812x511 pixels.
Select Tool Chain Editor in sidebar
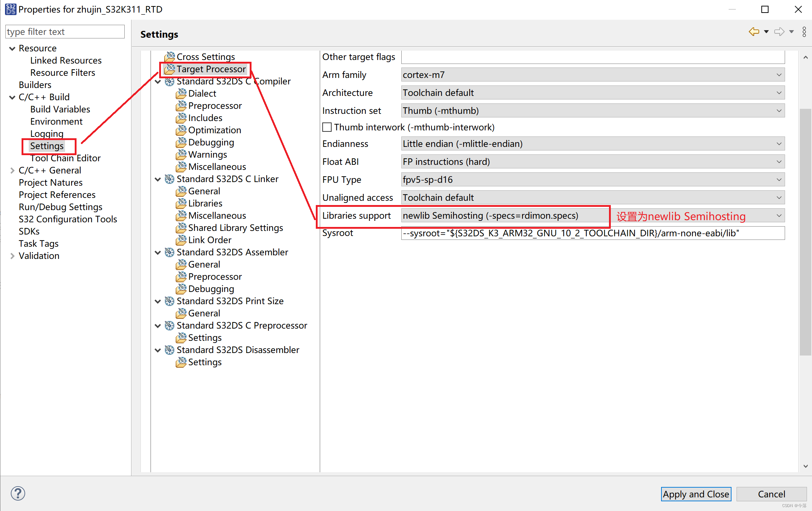(65, 158)
